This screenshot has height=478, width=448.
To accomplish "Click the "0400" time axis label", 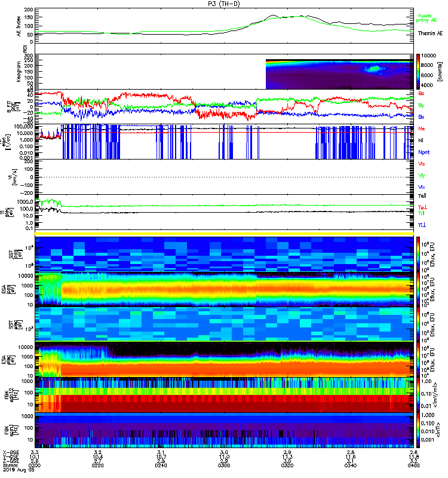I will click(x=413, y=465).
